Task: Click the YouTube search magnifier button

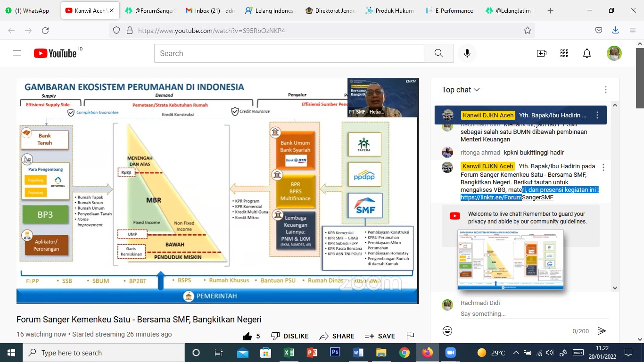Action: pos(438,53)
